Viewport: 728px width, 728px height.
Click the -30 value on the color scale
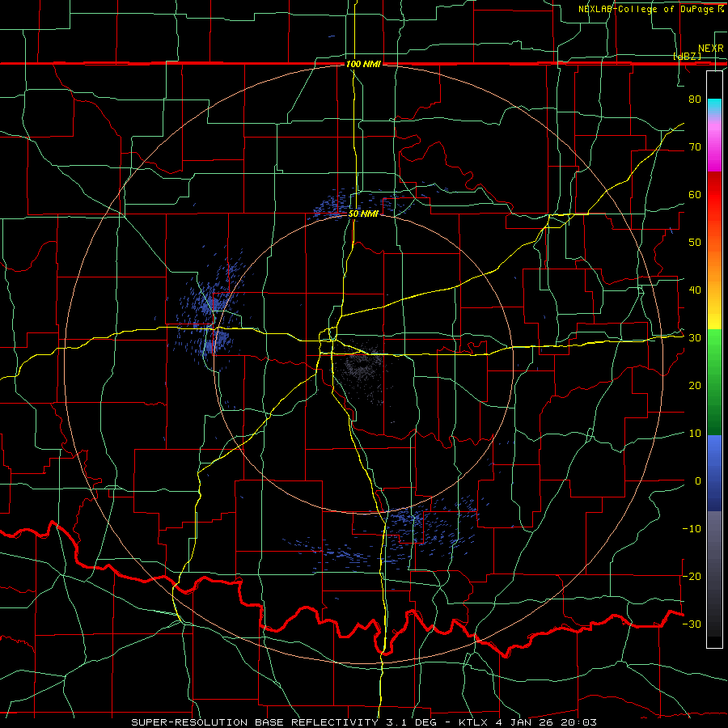[x=692, y=624]
